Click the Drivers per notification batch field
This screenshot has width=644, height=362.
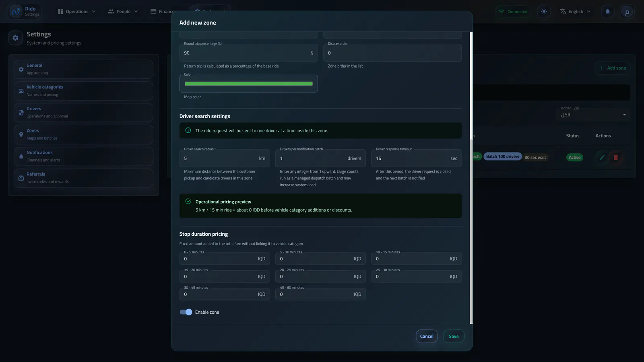tap(320, 158)
